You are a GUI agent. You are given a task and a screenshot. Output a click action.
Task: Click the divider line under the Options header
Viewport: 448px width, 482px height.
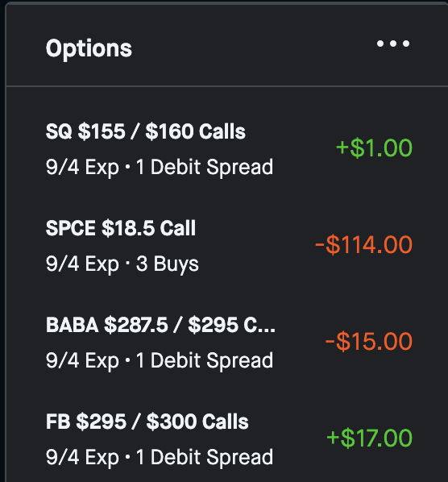pos(226,86)
